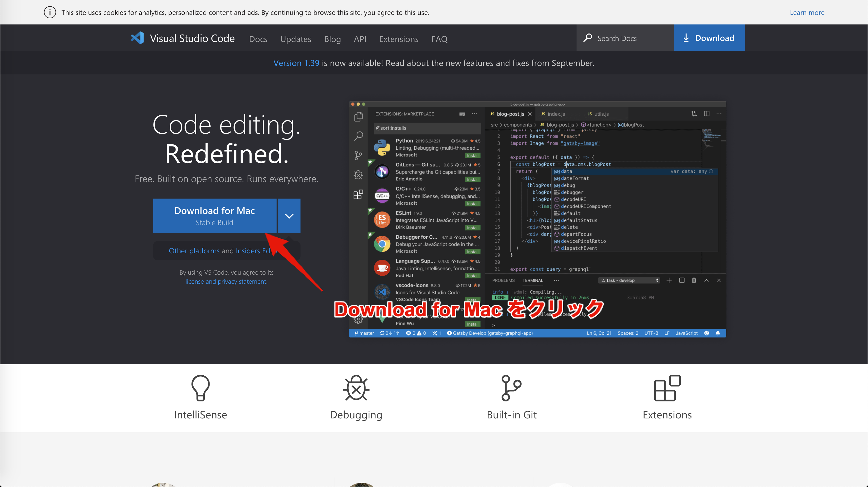Open Extensions in the navigation bar

[399, 39]
